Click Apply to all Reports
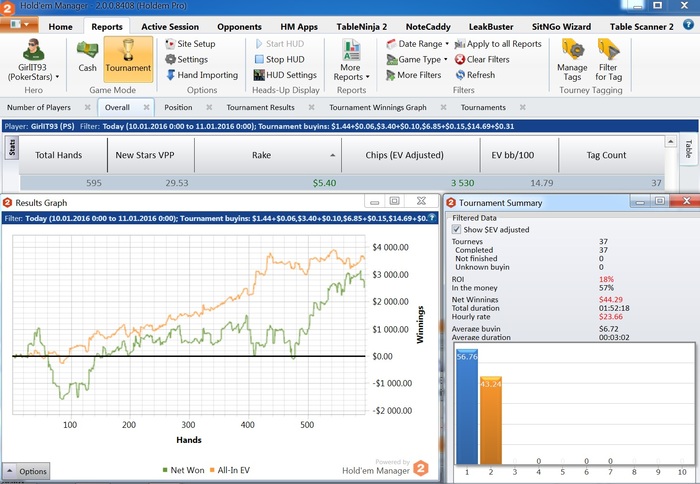 pyautogui.click(x=498, y=44)
